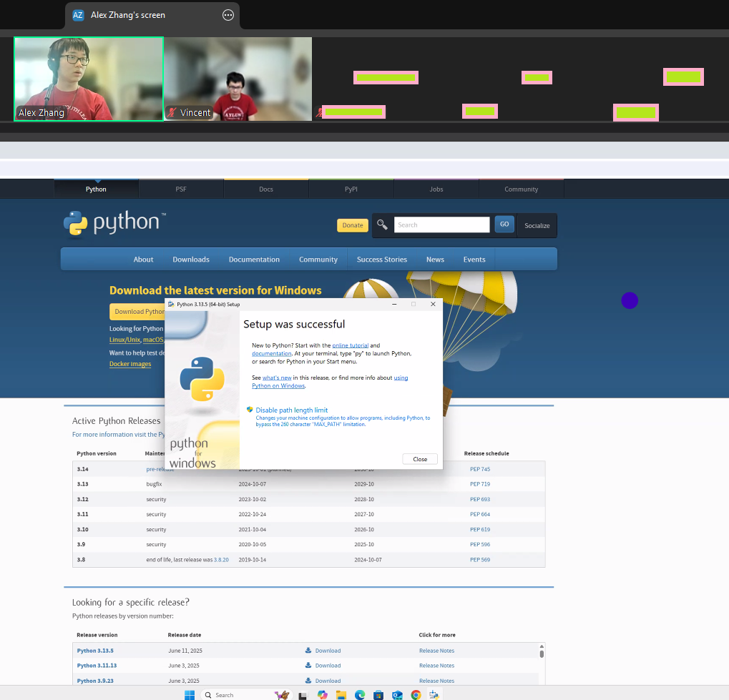Screen dimensions: 729x700
Task: Click the magnifying glass search icon
Action: coord(382,225)
